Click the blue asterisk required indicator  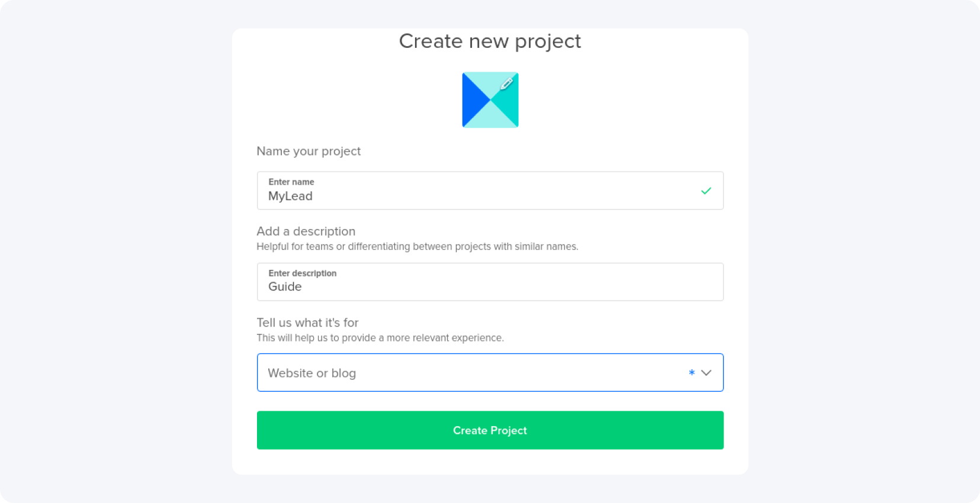click(x=692, y=373)
